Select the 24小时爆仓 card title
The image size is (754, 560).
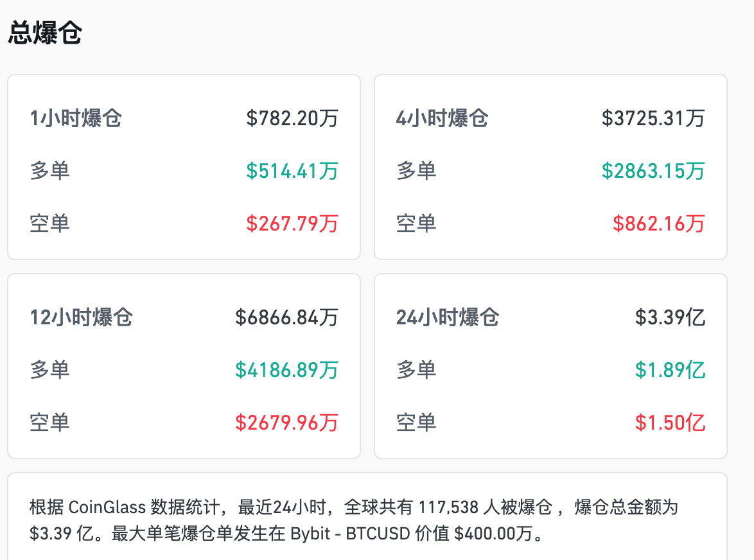(x=448, y=317)
